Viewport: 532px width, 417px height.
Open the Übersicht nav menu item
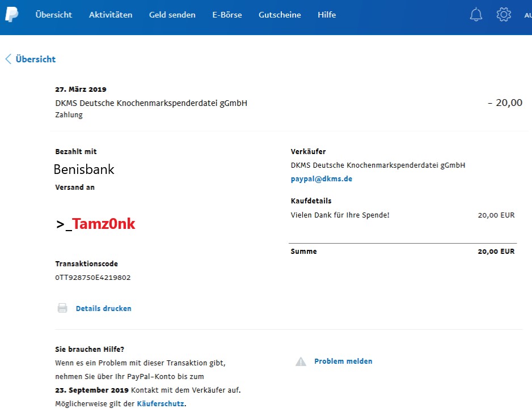click(54, 15)
